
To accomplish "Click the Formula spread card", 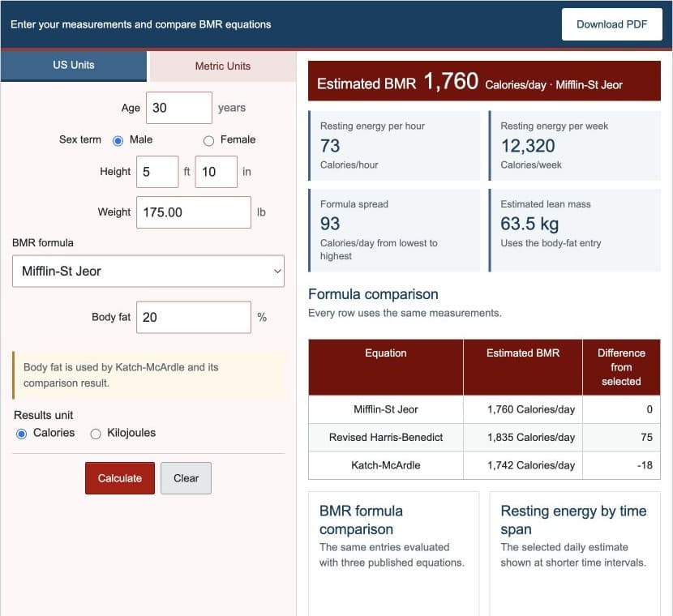I will click(x=394, y=230).
